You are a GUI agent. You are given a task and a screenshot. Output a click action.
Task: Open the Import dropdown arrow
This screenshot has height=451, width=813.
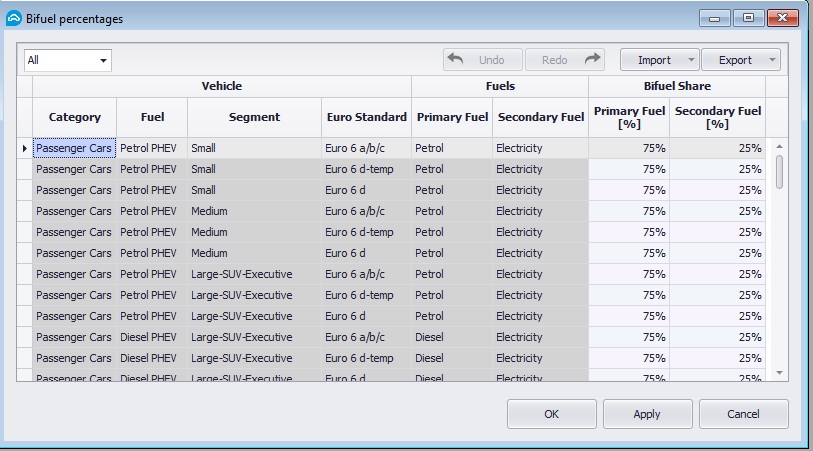coord(692,60)
